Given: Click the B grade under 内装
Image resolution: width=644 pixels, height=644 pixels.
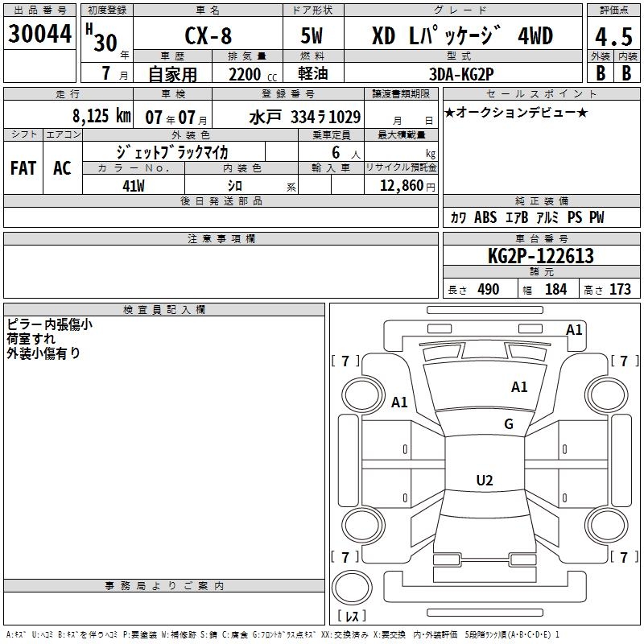Looking at the screenshot, I should [x=626, y=73].
